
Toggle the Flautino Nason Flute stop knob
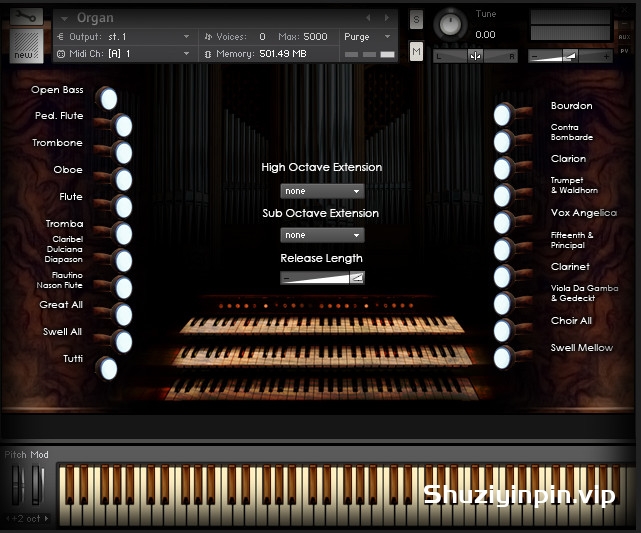[123, 288]
